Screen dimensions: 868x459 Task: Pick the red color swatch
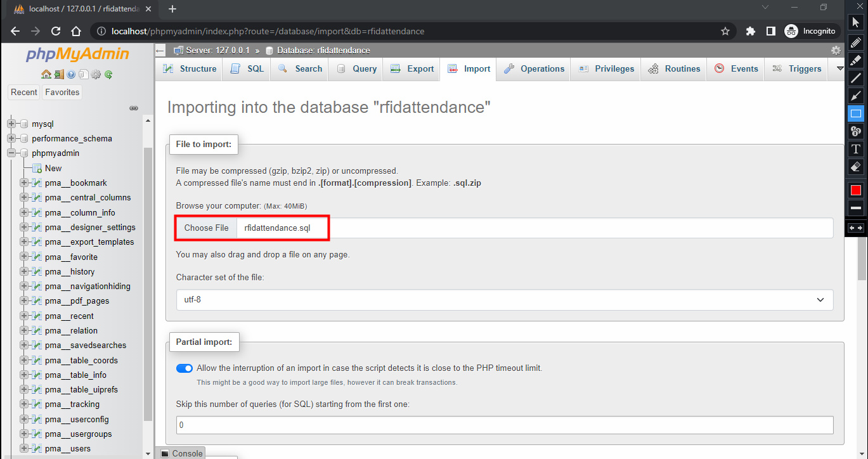click(x=856, y=190)
